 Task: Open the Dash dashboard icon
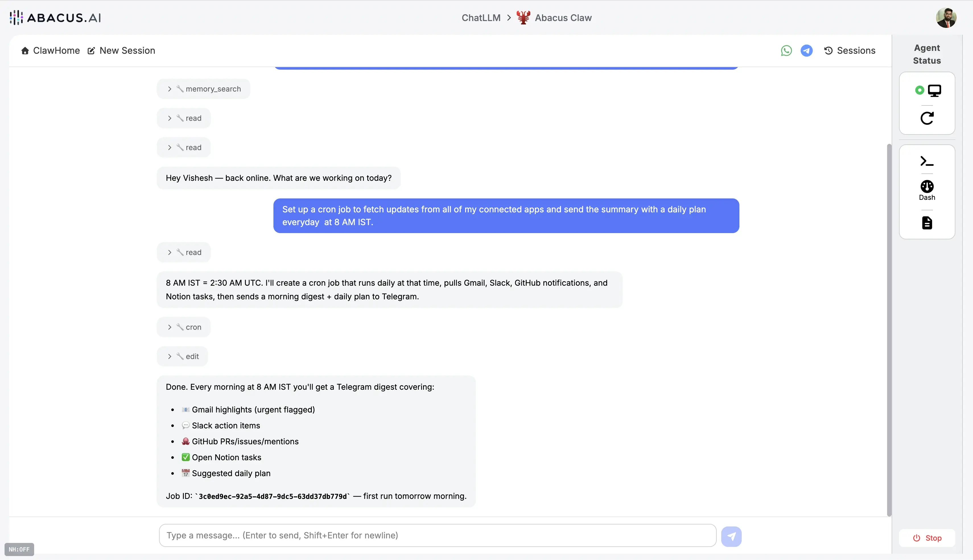927,190
